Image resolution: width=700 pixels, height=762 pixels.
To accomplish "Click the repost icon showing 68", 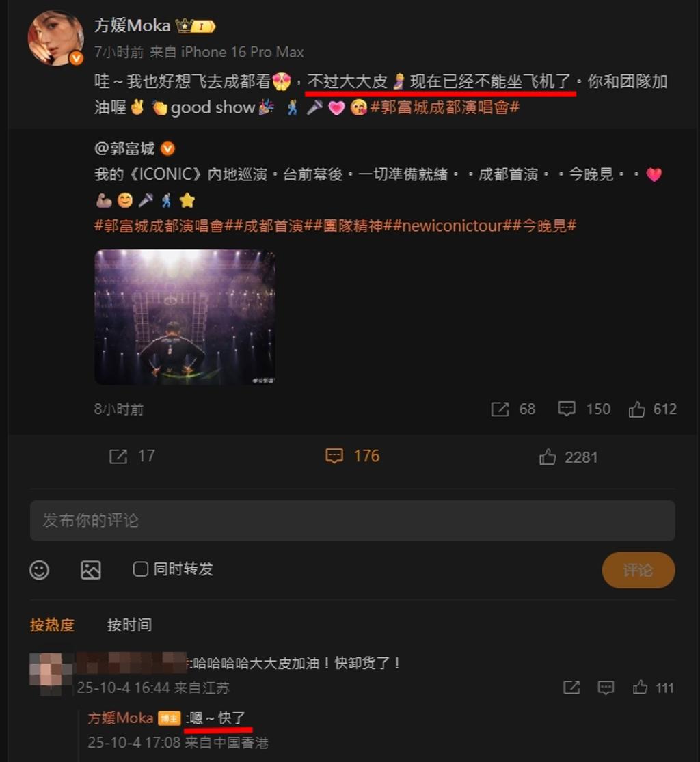I will click(499, 409).
